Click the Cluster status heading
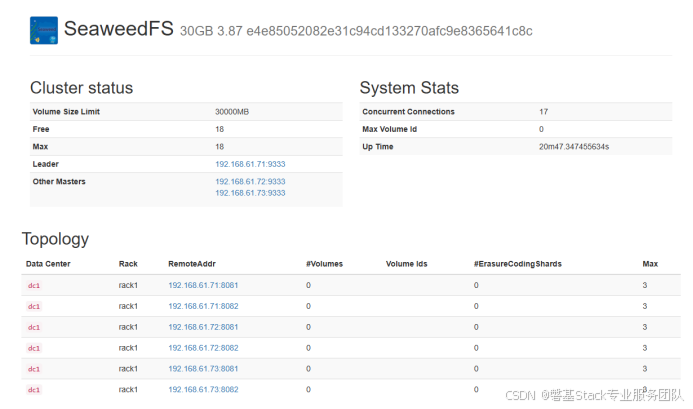The image size is (693, 409). (81, 88)
